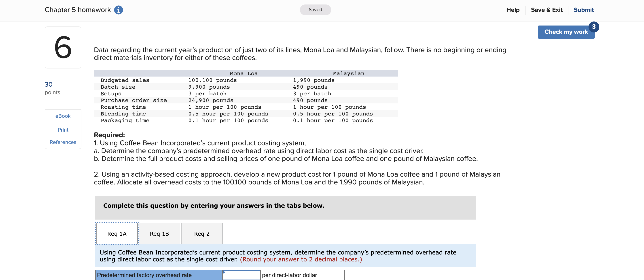Image resolution: width=644 pixels, height=280 pixels.
Task: Open the assignment info icon beside Chapter 5 homework
Action: pos(118,10)
